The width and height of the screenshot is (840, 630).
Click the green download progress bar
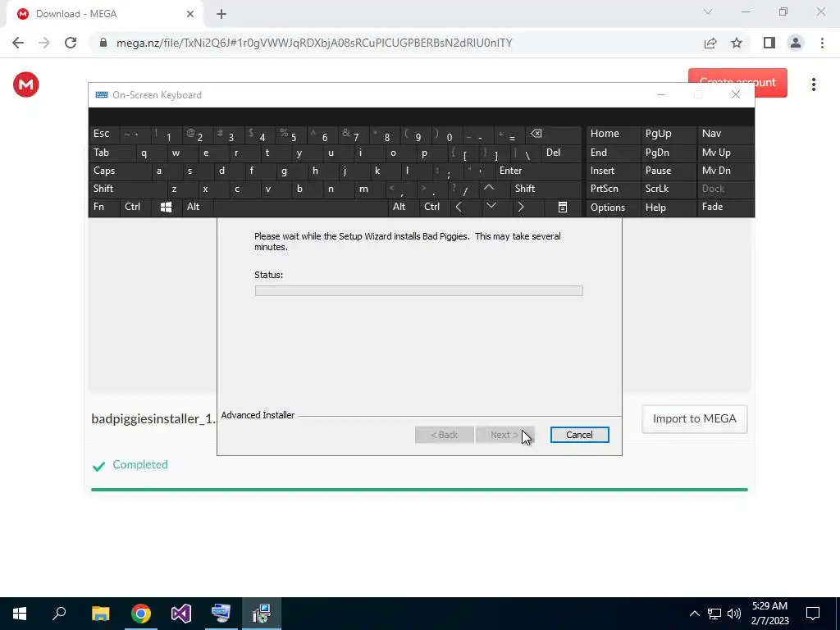419,490
